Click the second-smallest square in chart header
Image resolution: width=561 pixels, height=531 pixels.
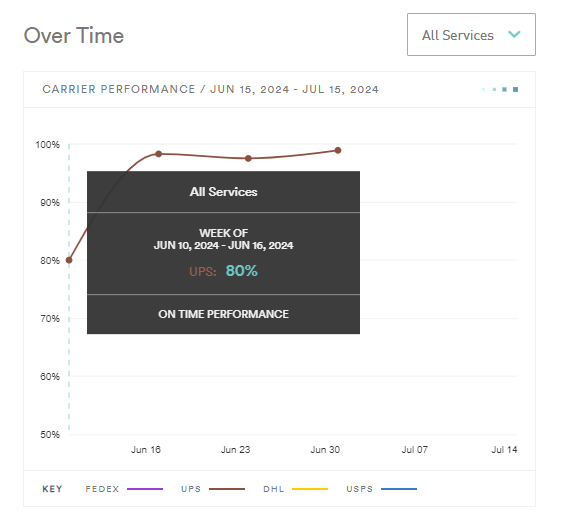click(x=494, y=89)
